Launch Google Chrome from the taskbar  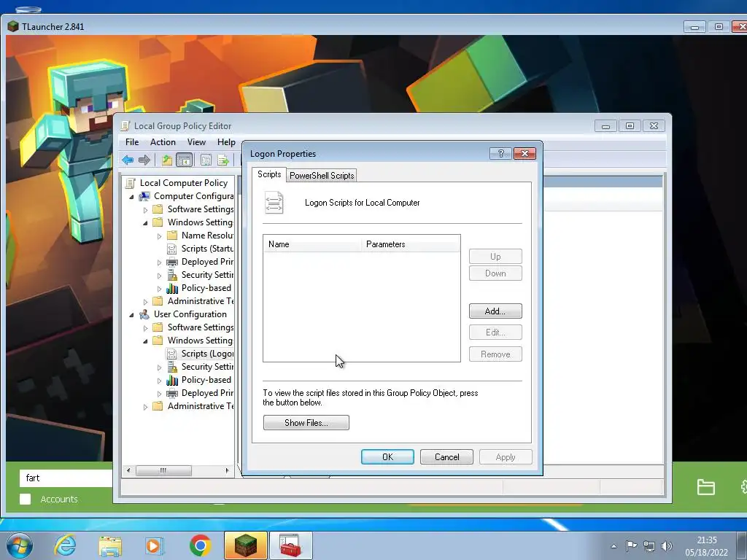[200, 545]
